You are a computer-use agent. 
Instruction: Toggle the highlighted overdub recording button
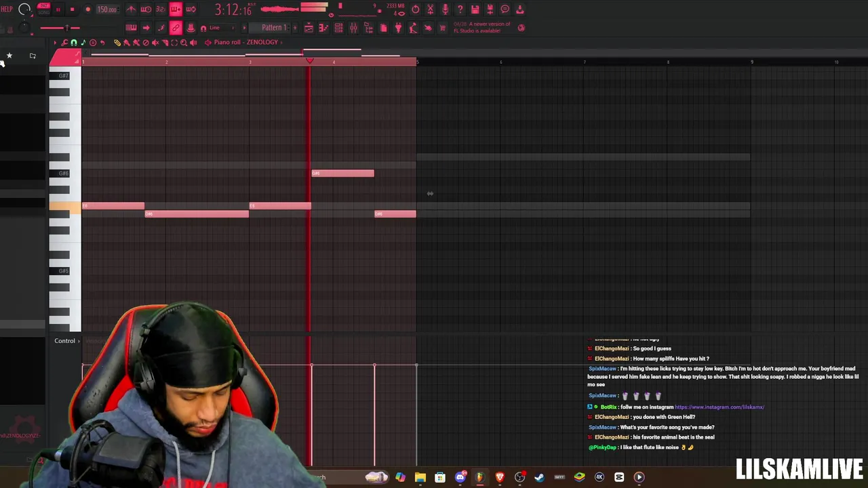point(176,9)
